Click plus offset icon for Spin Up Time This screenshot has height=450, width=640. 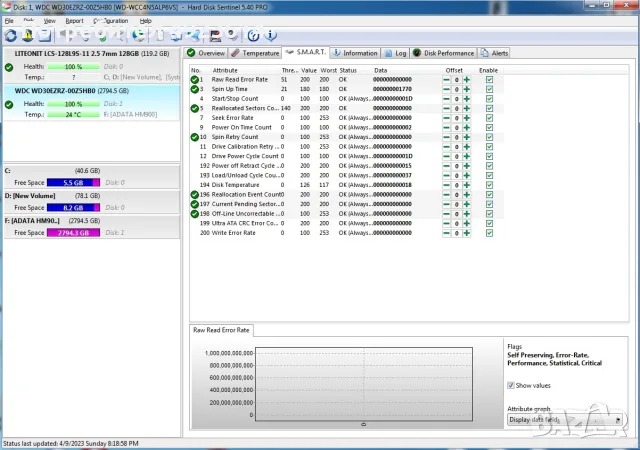tap(467, 89)
